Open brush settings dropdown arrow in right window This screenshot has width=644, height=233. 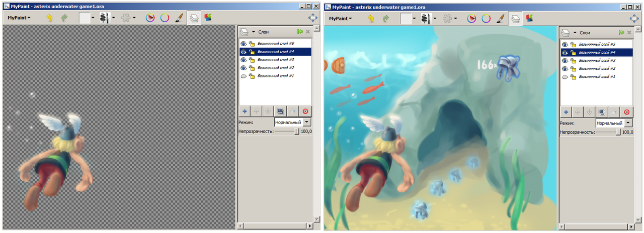coord(455,18)
